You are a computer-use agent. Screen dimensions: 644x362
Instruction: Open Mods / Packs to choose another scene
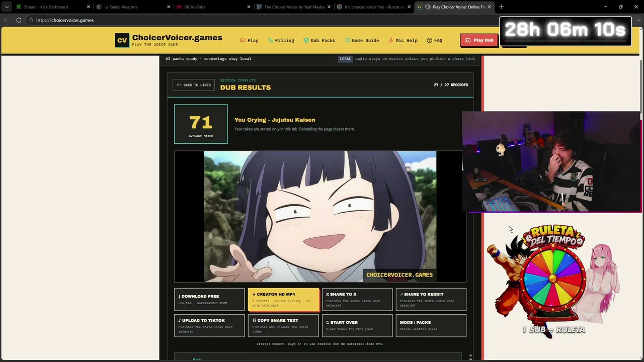(x=431, y=325)
